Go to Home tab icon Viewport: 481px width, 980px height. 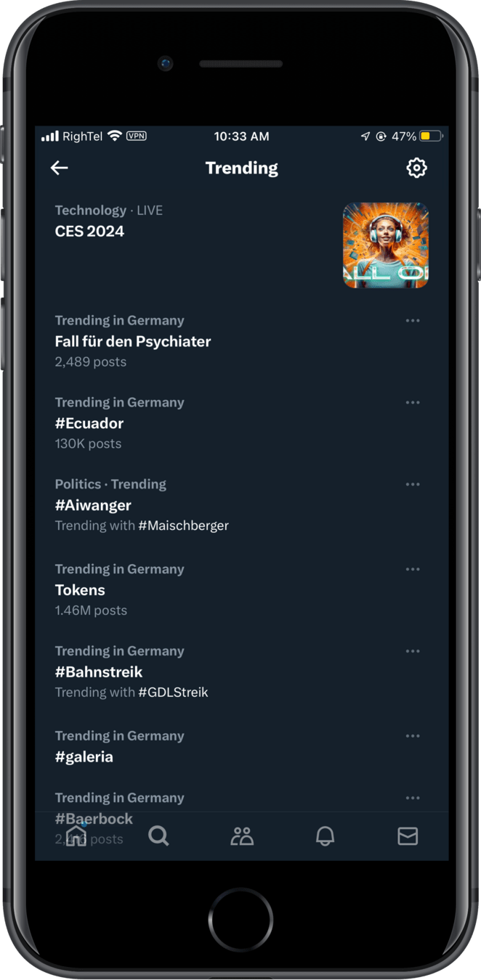pyautogui.click(x=76, y=836)
